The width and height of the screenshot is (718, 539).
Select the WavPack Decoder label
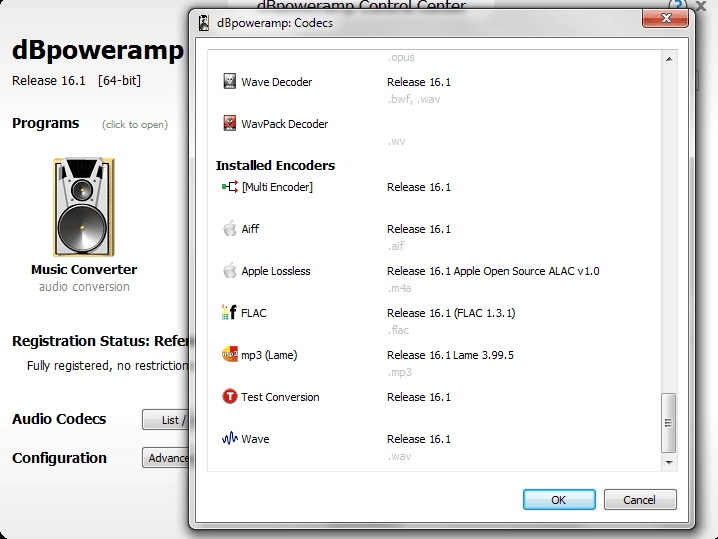[x=284, y=124]
